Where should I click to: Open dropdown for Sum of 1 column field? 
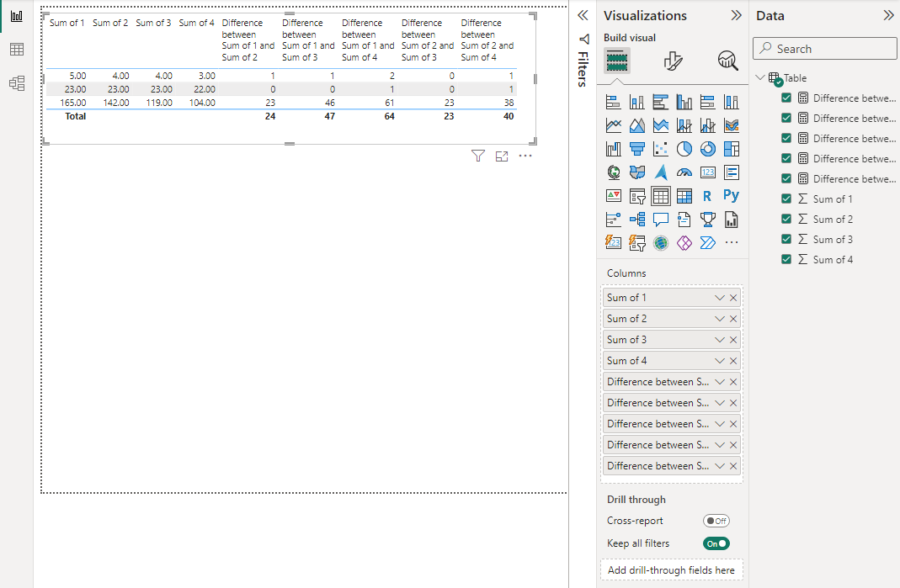pyautogui.click(x=719, y=298)
